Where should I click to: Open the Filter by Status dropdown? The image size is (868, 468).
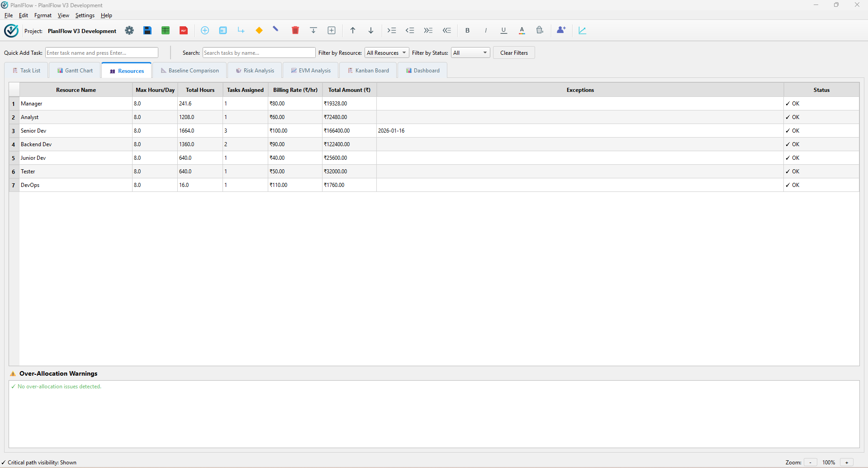click(470, 53)
